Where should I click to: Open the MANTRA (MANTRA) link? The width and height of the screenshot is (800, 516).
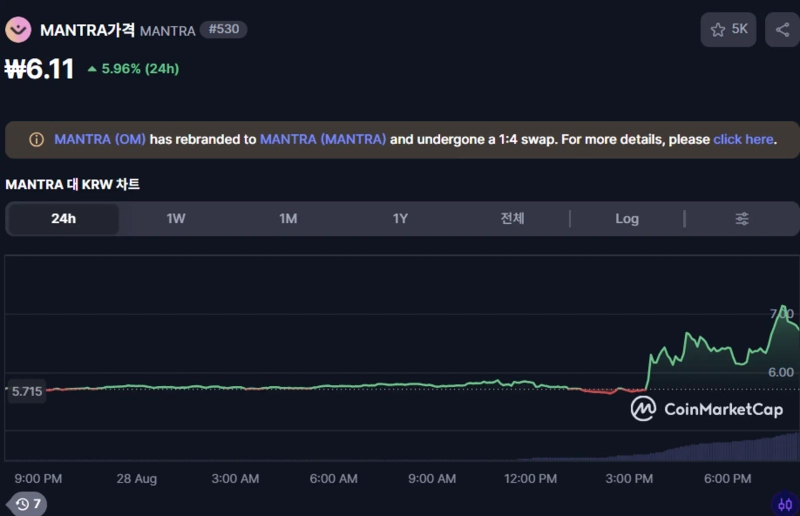[x=323, y=139]
